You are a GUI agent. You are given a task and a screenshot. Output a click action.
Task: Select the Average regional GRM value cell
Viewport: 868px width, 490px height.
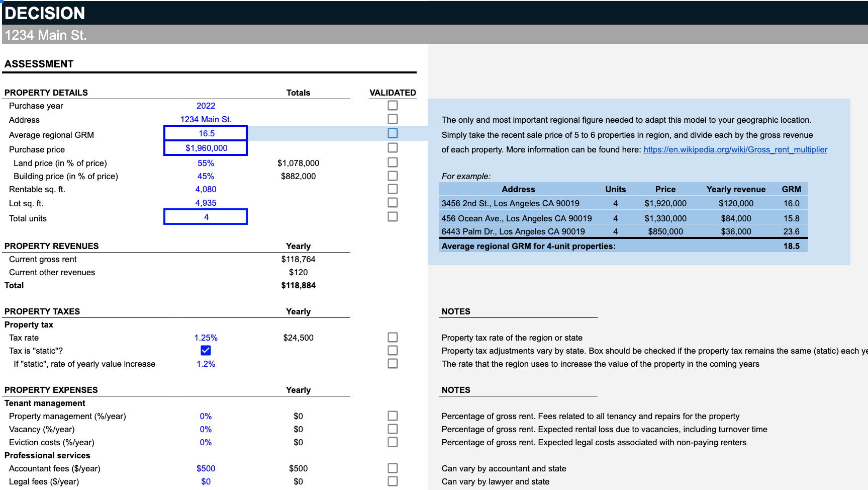[x=205, y=133]
